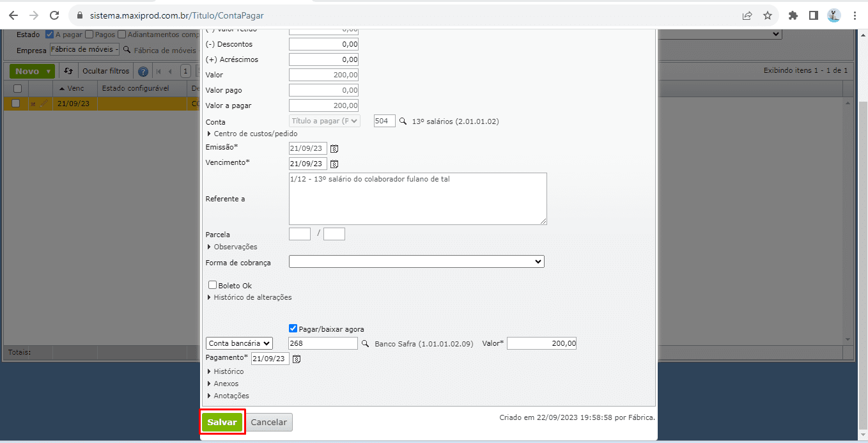Image resolution: width=868 pixels, height=443 pixels.
Task: Toggle the Adiantamentos filter checkbox
Action: pyautogui.click(x=122, y=35)
